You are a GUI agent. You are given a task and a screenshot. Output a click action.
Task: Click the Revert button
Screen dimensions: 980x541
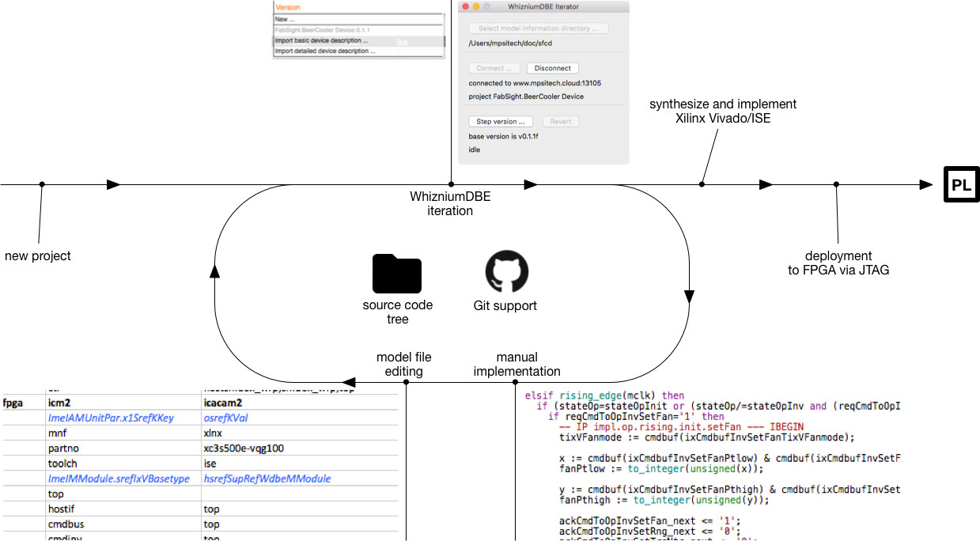coord(560,122)
